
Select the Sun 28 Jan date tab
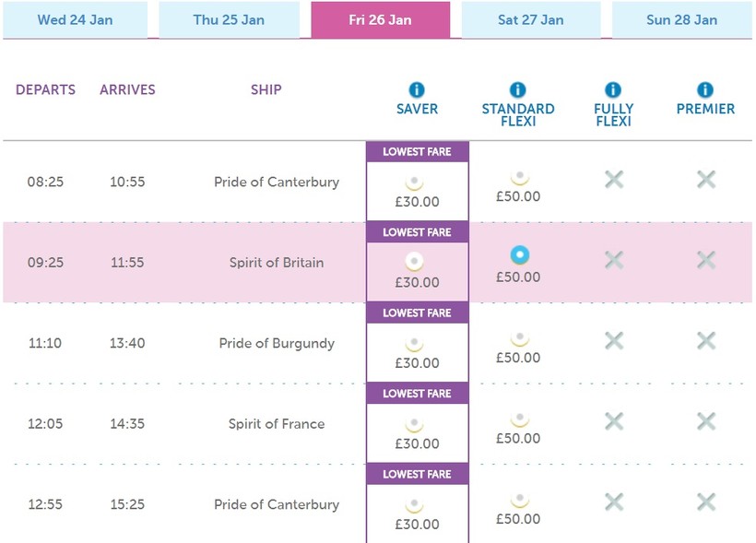[681, 20]
